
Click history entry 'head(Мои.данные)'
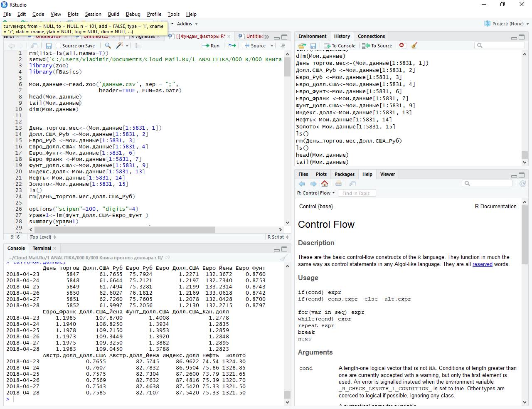(322, 155)
